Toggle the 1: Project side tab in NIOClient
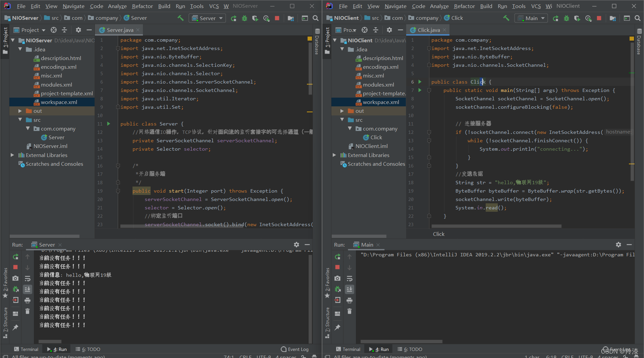644x358 pixels. pos(327,40)
